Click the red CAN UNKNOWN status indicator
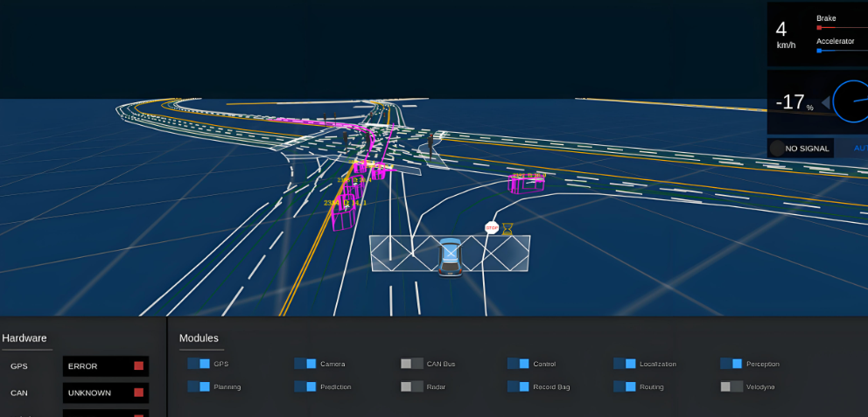 pyautogui.click(x=138, y=393)
